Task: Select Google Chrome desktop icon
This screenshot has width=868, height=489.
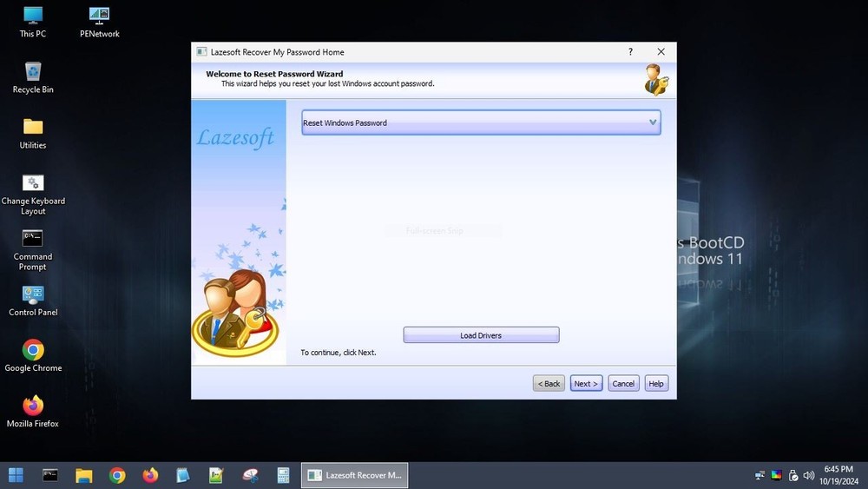Action: click(33, 356)
